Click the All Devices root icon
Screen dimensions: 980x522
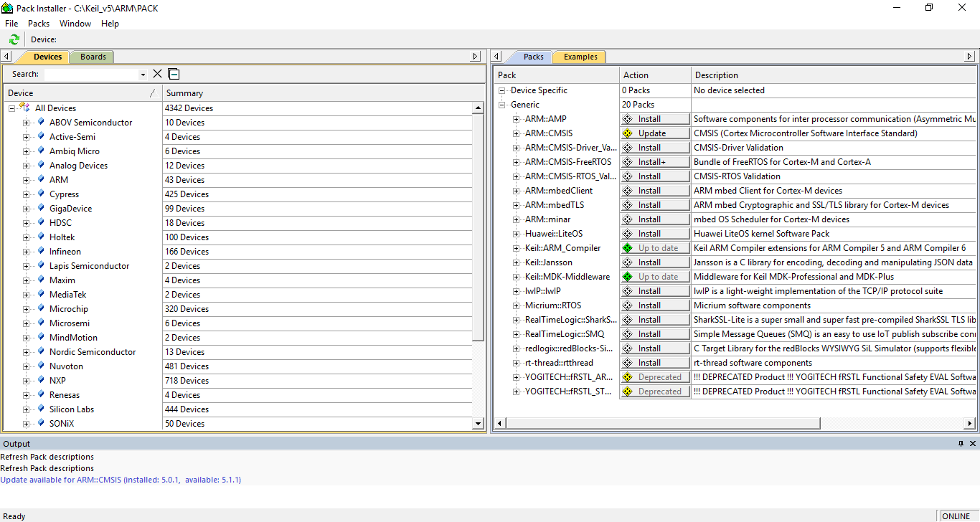tap(24, 108)
